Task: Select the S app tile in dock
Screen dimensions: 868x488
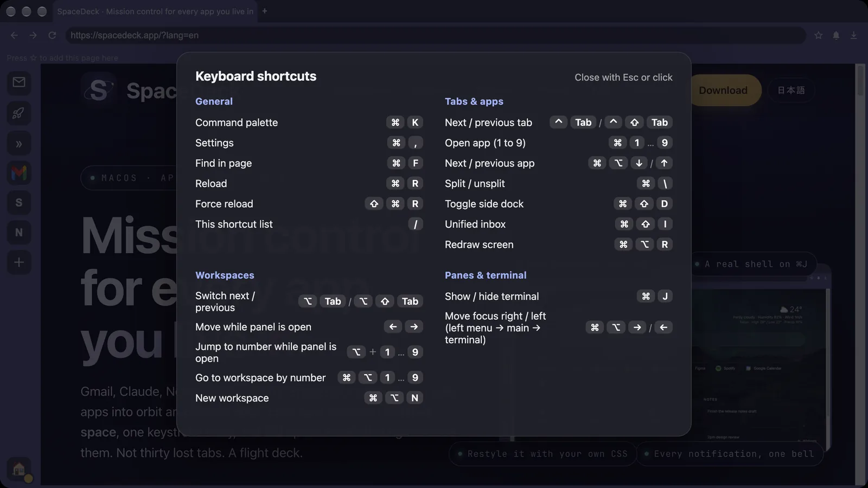Action: 19,203
